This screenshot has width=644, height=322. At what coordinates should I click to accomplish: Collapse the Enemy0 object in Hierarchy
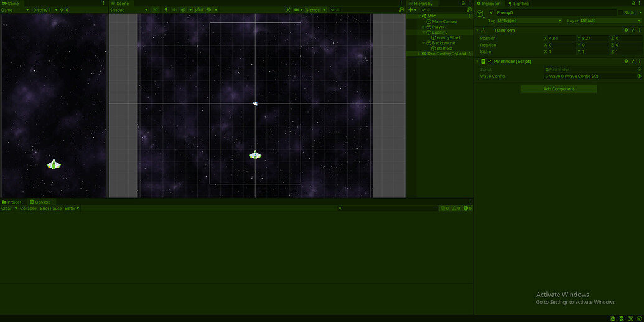point(424,32)
